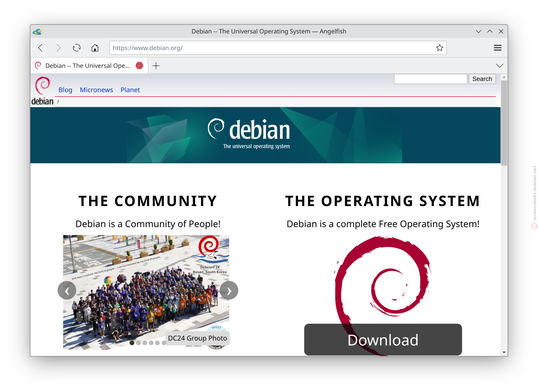
Task: Show next carousel photo with right arrow
Action: [229, 291]
